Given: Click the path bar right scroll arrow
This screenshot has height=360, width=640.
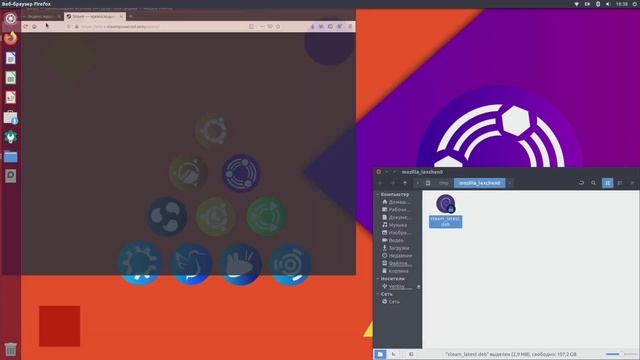Looking at the screenshot, I should (x=510, y=183).
